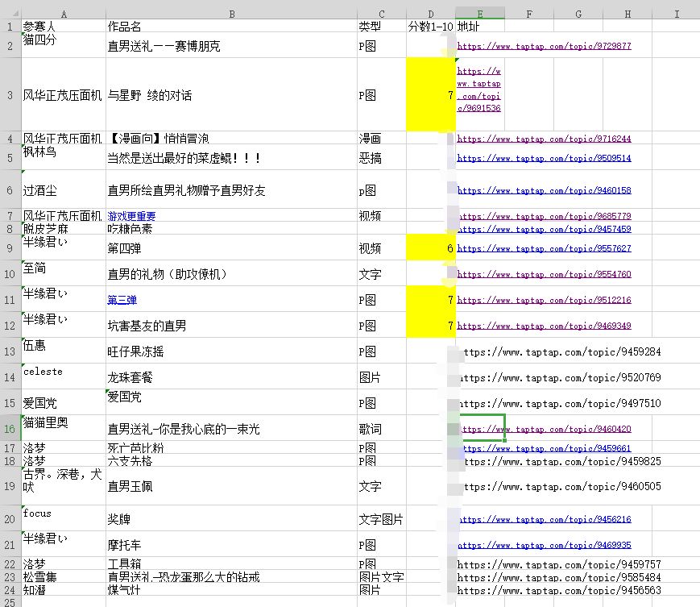Select the column D header

coord(431,13)
